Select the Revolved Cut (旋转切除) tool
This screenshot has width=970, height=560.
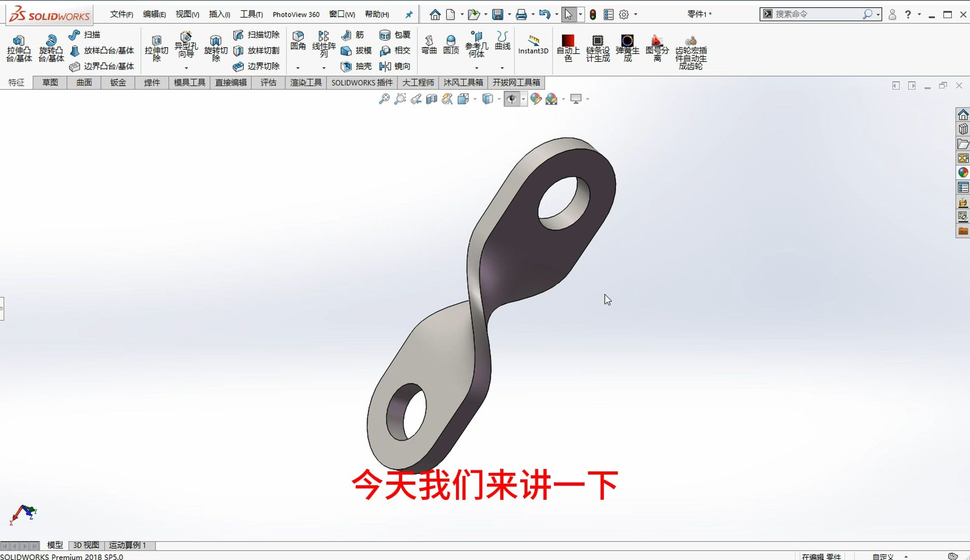(x=216, y=48)
